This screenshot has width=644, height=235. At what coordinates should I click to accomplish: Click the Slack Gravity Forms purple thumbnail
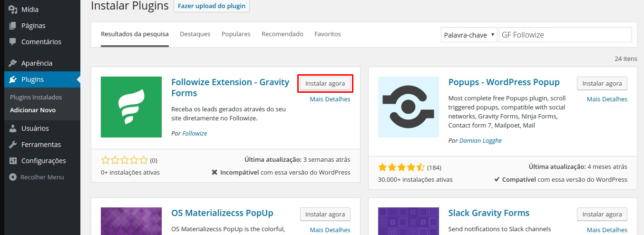pyautogui.click(x=409, y=221)
